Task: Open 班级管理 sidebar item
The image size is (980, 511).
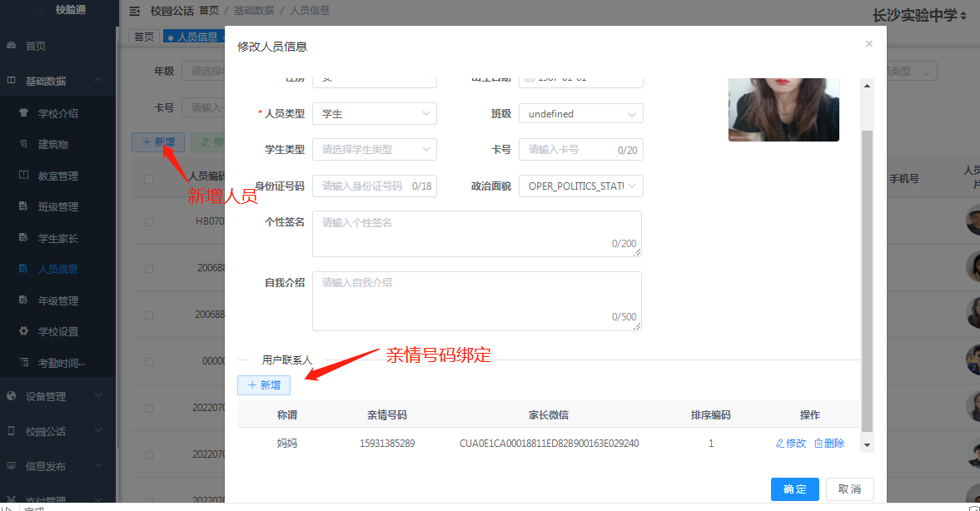Action: coord(57,206)
